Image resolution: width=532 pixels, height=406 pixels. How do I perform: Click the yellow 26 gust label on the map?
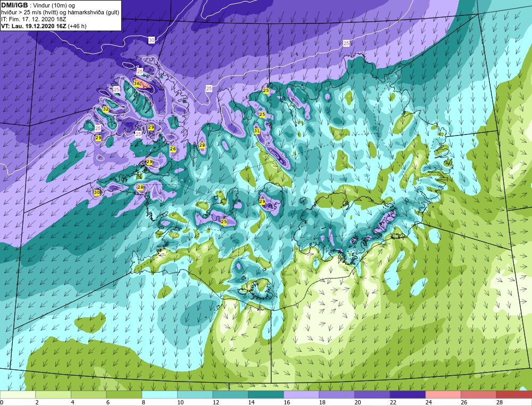[x=173, y=149]
